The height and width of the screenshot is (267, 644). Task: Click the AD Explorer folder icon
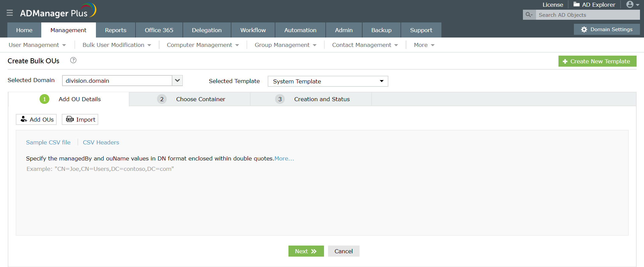(x=576, y=4)
